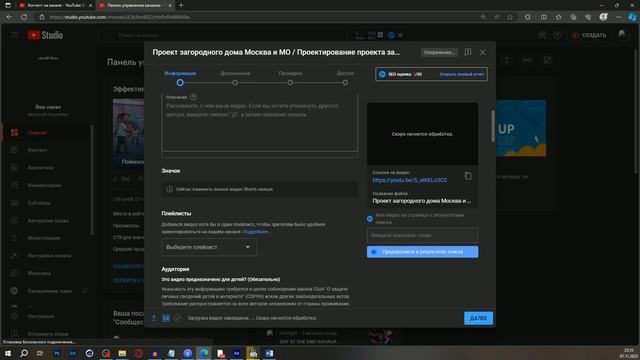Click the description help question mark icon
Viewport: 640px width, 360px height.
pos(193,97)
